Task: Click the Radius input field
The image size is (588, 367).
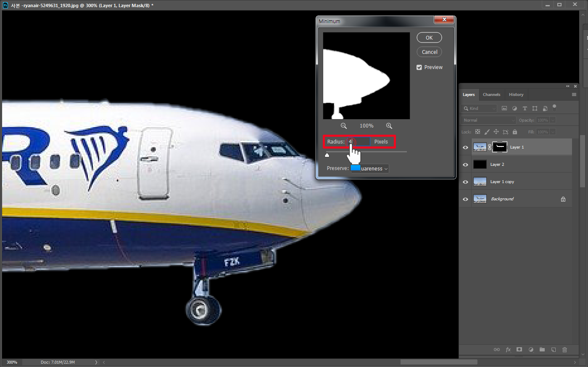Action: pos(359,141)
